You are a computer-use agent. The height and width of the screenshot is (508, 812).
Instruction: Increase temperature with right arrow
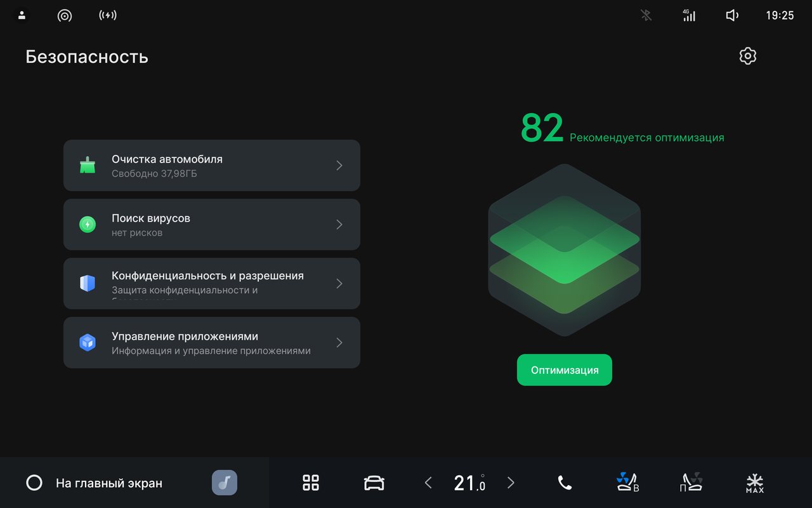[x=511, y=483]
